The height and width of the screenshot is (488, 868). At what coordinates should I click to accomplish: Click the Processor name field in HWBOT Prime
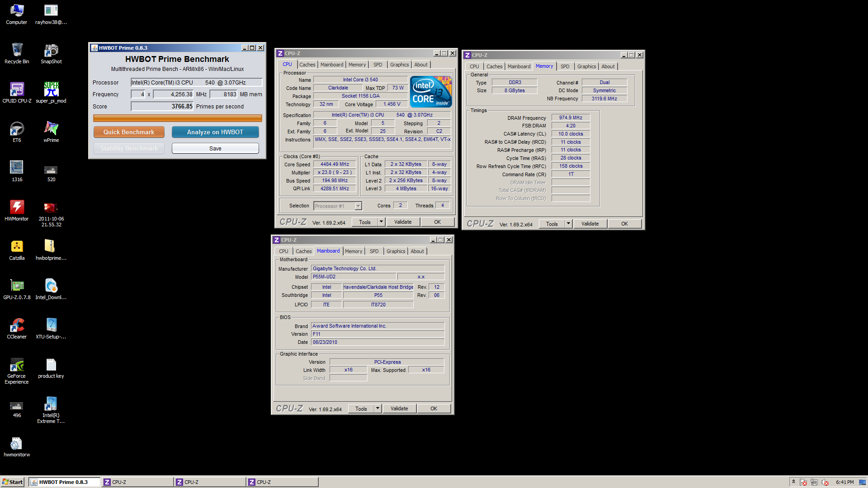pos(196,82)
